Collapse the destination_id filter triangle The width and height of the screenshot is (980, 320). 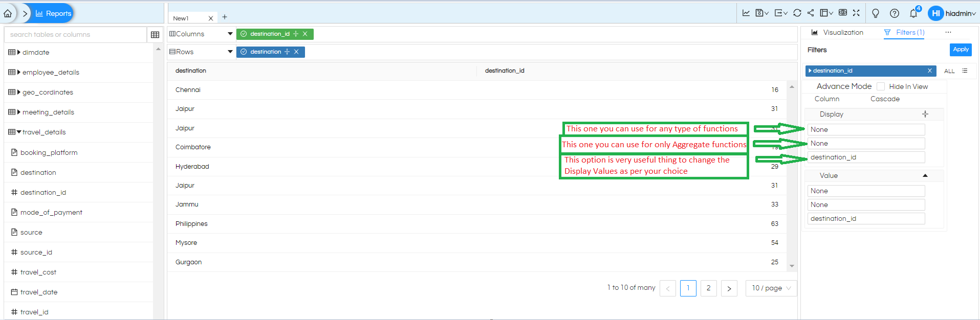(x=810, y=71)
